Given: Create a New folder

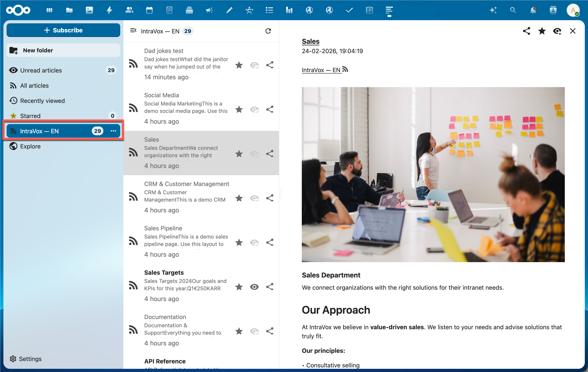Looking at the screenshot, I should (63, 50).
